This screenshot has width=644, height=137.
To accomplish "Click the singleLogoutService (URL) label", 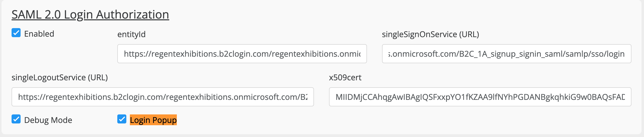I will coord(60,77).
